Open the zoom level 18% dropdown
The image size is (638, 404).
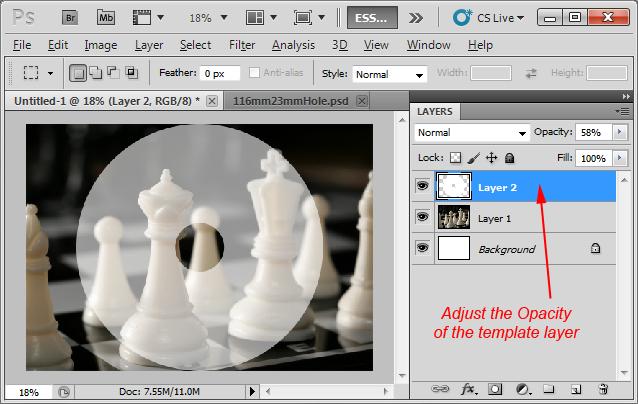click(224, 17)
